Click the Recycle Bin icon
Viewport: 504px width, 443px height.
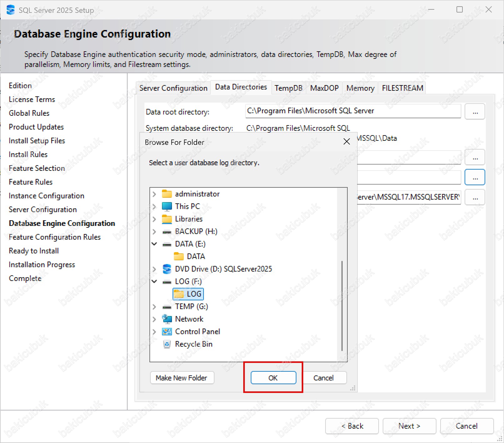167,344
